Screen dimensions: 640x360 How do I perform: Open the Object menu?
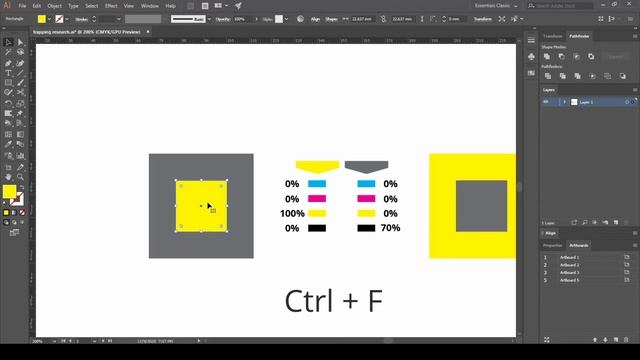coord(54,6)
